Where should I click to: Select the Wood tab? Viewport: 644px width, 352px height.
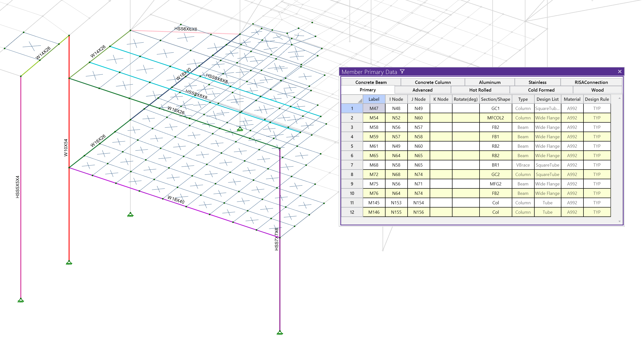[x=597, y=90]
